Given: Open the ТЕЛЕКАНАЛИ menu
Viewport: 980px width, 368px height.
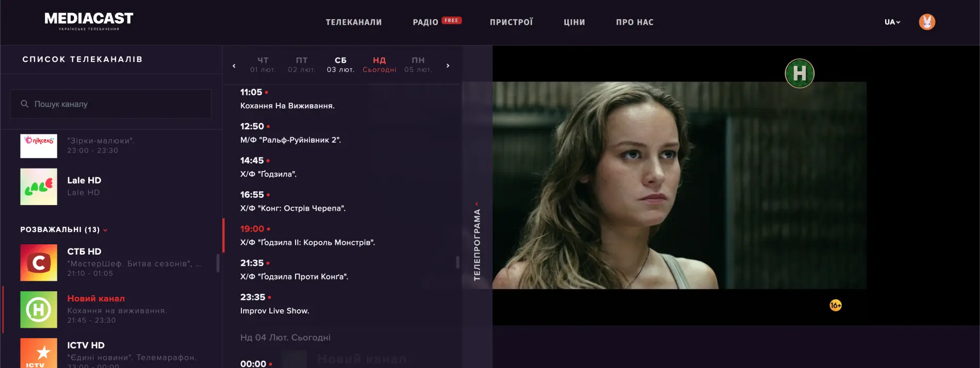Looking at the screenshot, I should [x=354, y=22].
